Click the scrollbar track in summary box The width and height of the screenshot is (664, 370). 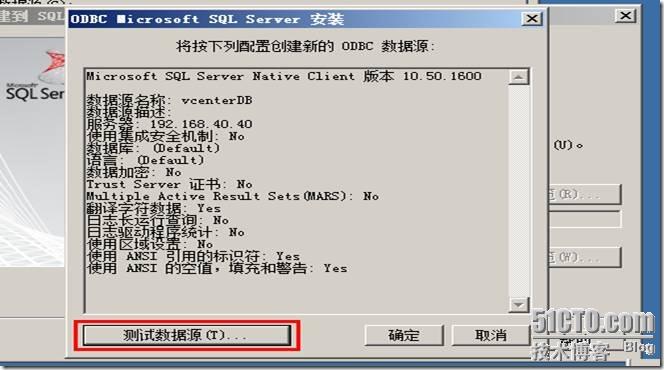click(x=519, y=191)
